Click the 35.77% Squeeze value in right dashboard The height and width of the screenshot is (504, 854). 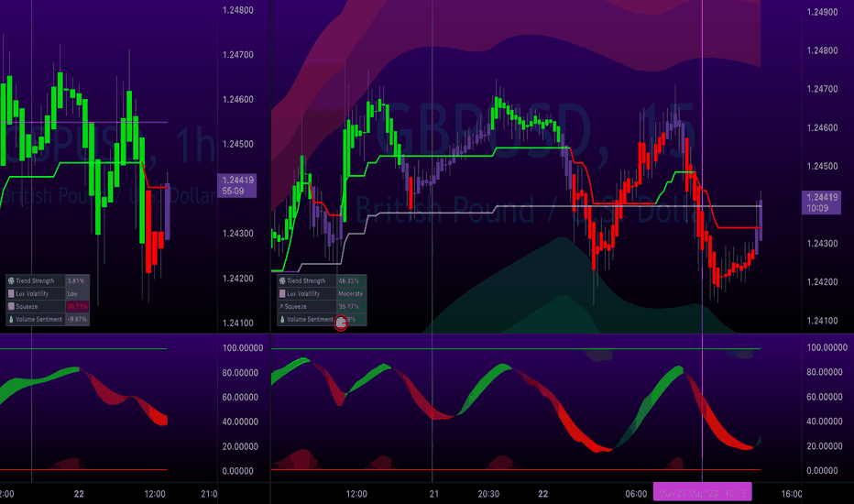348,306
